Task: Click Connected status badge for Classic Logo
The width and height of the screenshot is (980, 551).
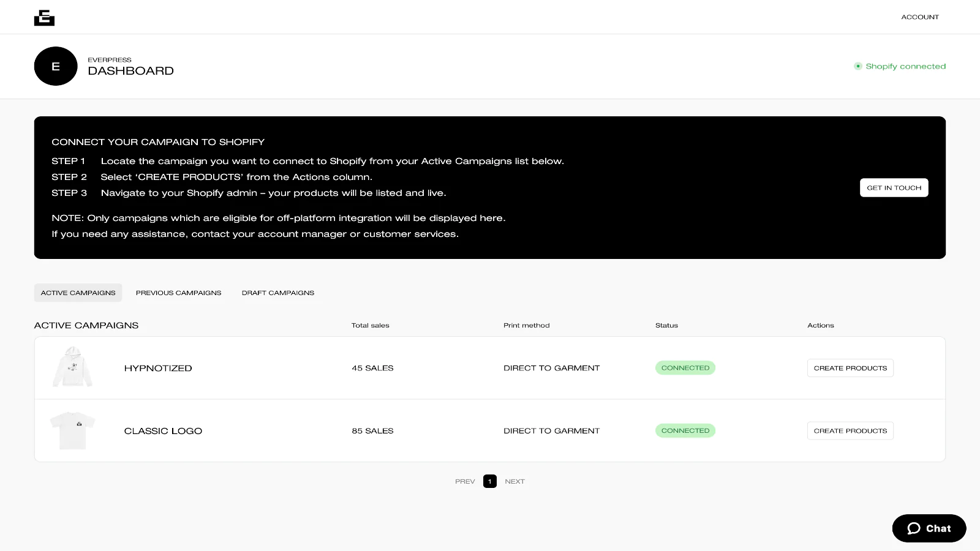Action: [685, 431]
